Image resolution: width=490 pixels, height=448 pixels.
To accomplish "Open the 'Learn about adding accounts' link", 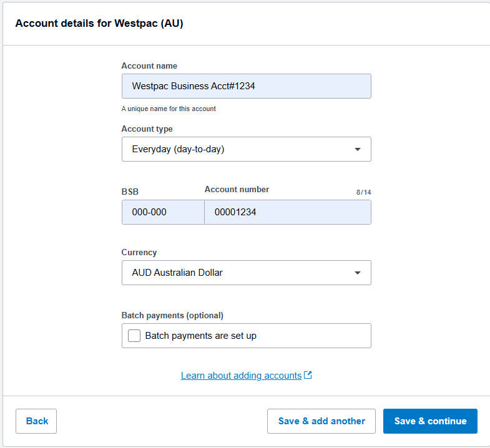I will point(241,376).
